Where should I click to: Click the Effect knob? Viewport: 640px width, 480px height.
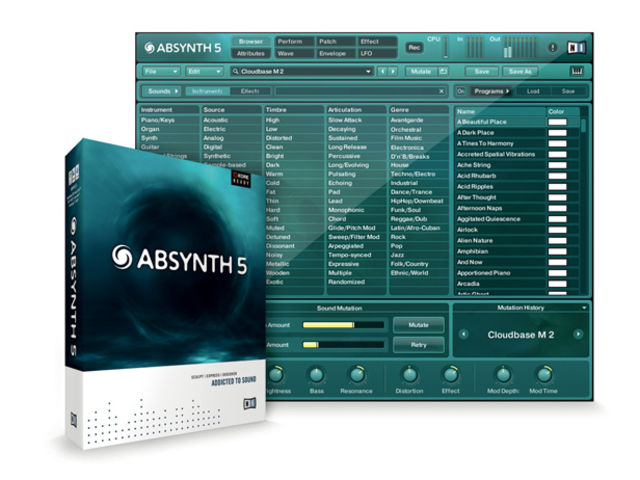pyautogui.click(x=451, y=375)
